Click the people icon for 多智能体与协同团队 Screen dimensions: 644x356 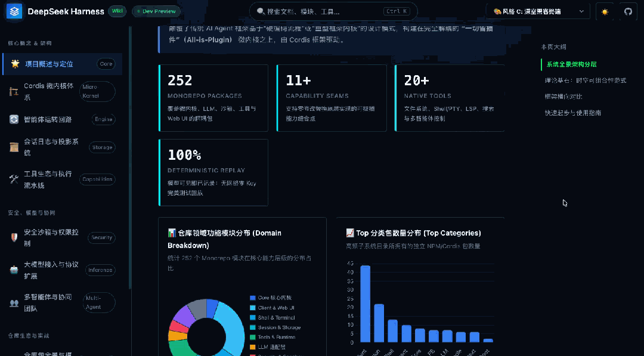coord(14,302)
